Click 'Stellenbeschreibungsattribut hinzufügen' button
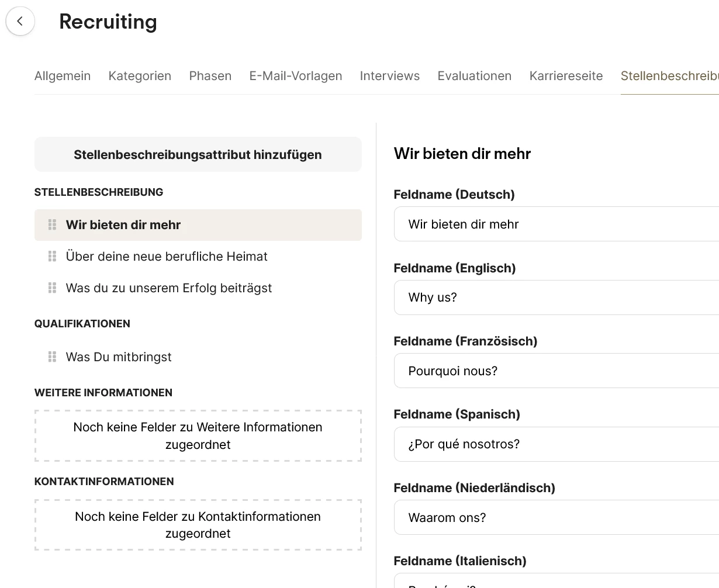This screenshot has height=588, width=719. 198,155
